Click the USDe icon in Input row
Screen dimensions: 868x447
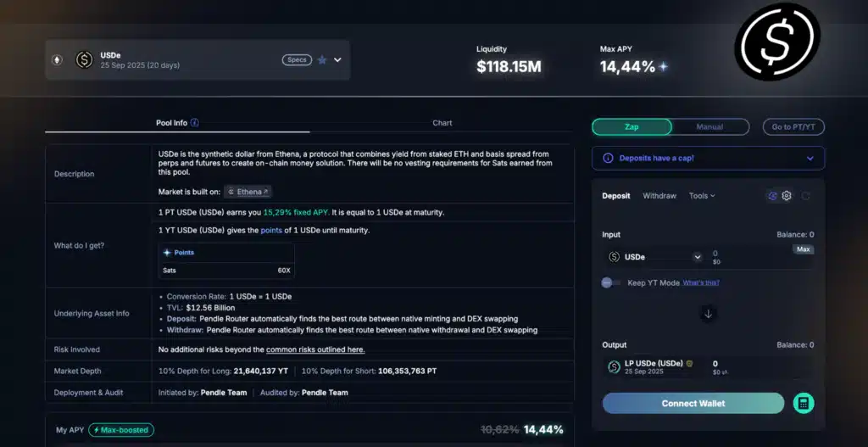click(614, 257)
